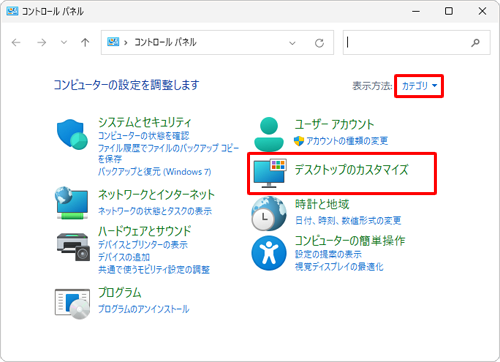Viewport: 500px width, 362px height.
Task: Click the デスクトップのカスタマイズ monitor icon
Action: pos(270,173)
